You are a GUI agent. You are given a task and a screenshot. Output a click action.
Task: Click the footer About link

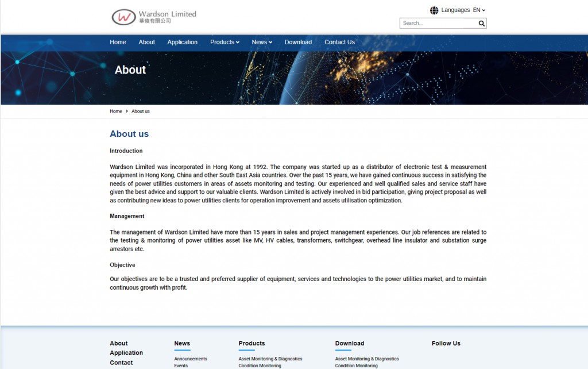tap(119, 343)
